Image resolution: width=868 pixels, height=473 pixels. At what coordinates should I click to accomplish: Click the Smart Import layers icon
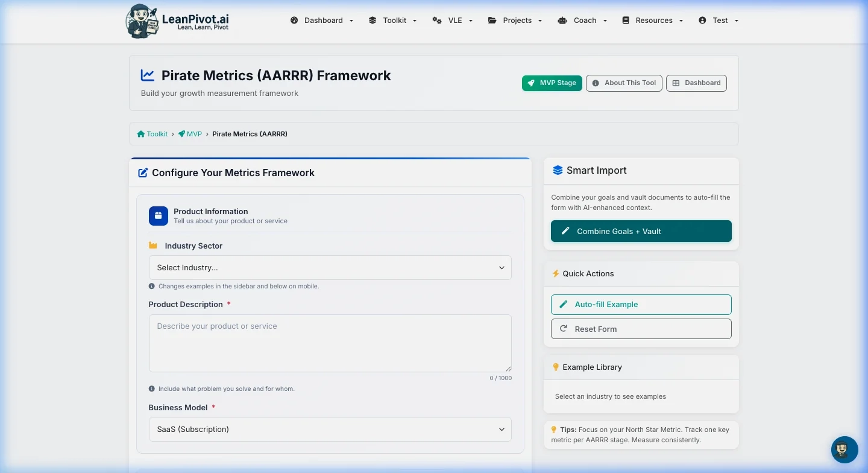tap(558, 171)
